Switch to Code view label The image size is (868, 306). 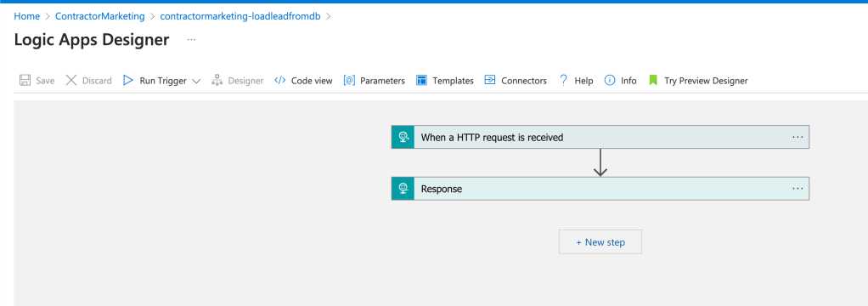pos(312,81)
